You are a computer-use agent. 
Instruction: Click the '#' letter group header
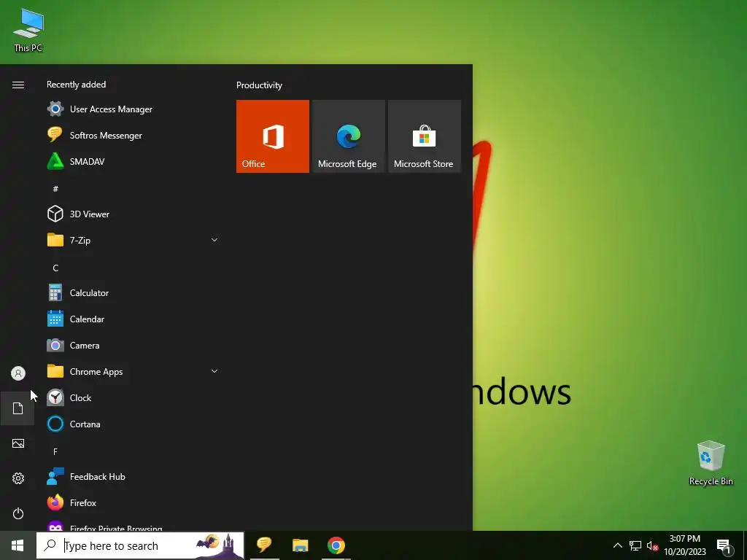[55, 189]
